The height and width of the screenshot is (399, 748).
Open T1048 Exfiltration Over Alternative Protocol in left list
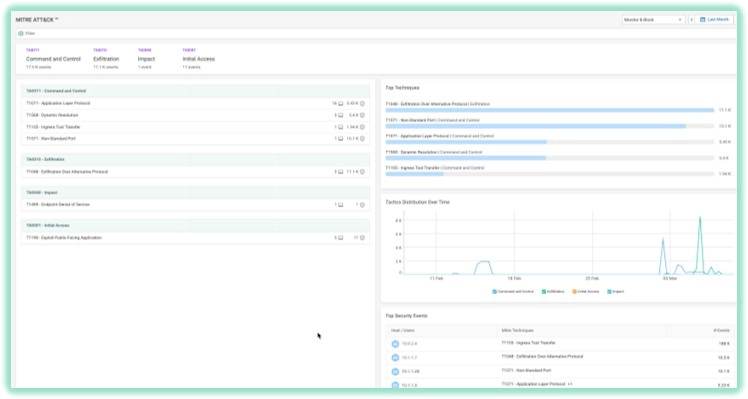[x=67, y=172]
